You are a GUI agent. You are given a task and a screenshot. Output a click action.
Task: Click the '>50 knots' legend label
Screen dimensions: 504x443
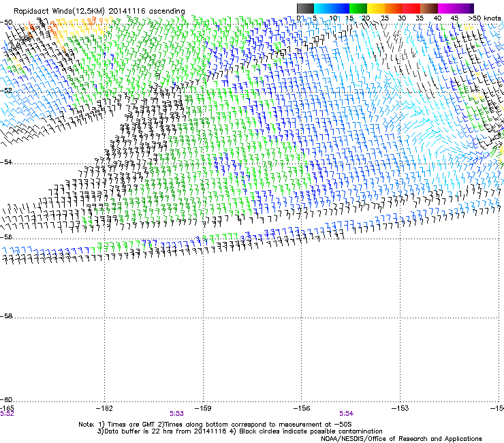tap(484, 18)
